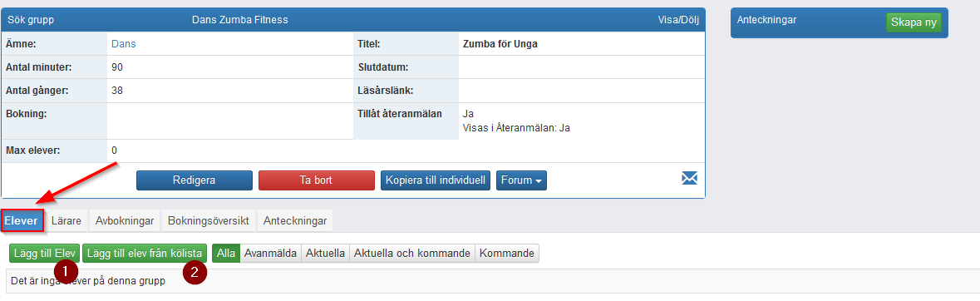The height and width of the screenshot is (301, 980).
Task: Click the Redigera button
Action: click(195, 180)
